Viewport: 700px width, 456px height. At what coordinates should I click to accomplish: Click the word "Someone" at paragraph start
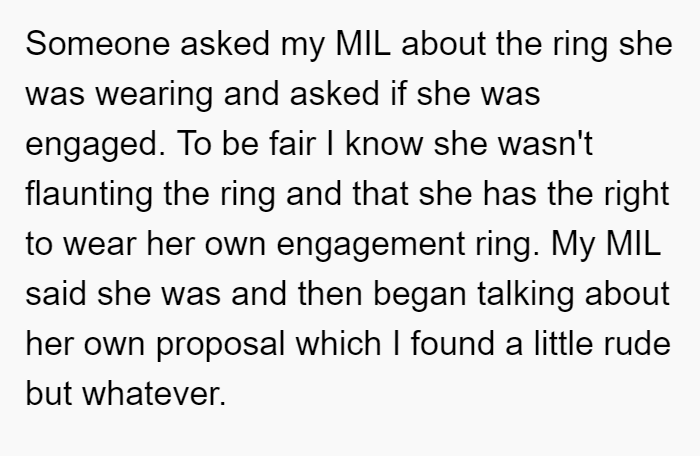[x=98, y=43]
